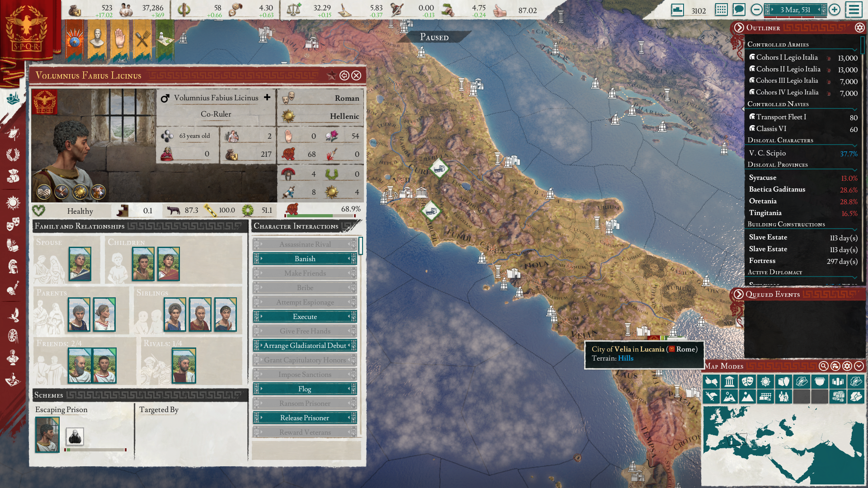Increase game speed with plus button
This screenshot has height=488, width=868.
835,9
